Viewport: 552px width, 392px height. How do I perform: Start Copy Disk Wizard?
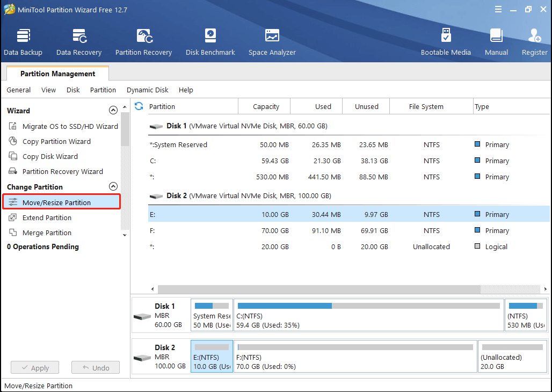(x=50, y=156)
